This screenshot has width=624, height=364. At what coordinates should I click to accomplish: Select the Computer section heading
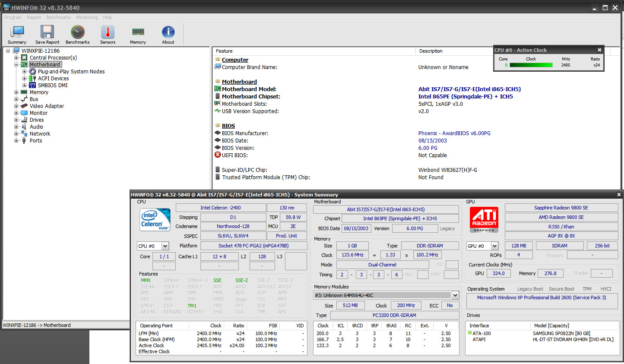tap(235, 60)
